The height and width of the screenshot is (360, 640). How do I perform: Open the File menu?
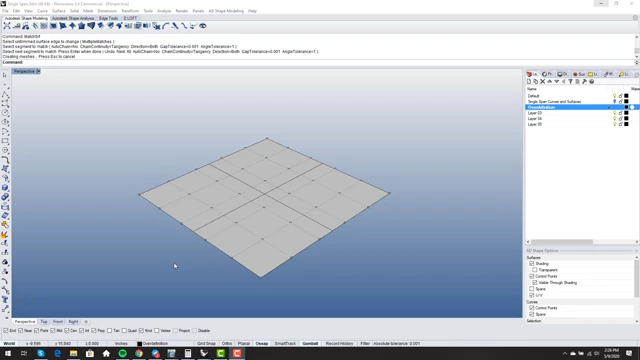(x=5, y=11)
